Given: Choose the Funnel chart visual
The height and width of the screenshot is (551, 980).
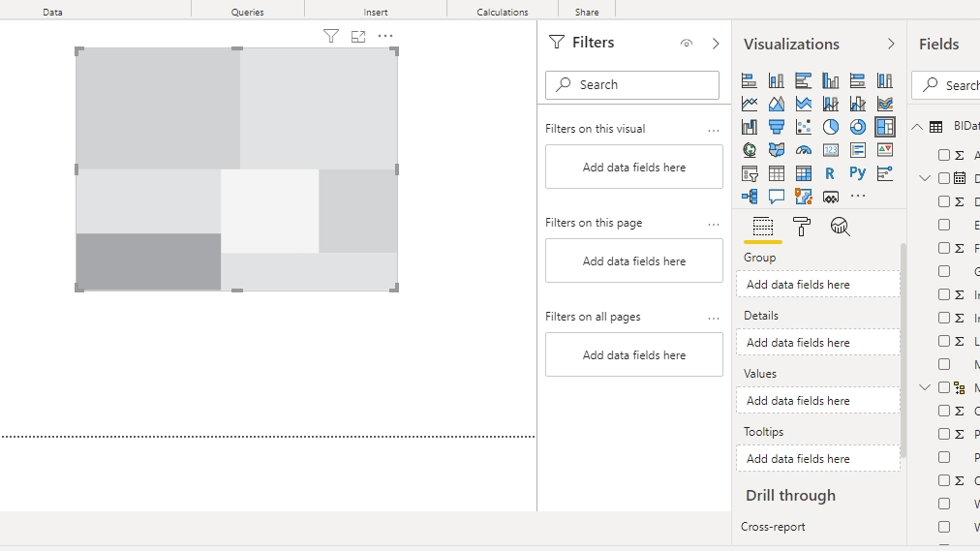Looking at the screenshot, I should click(x=777, y=127).
